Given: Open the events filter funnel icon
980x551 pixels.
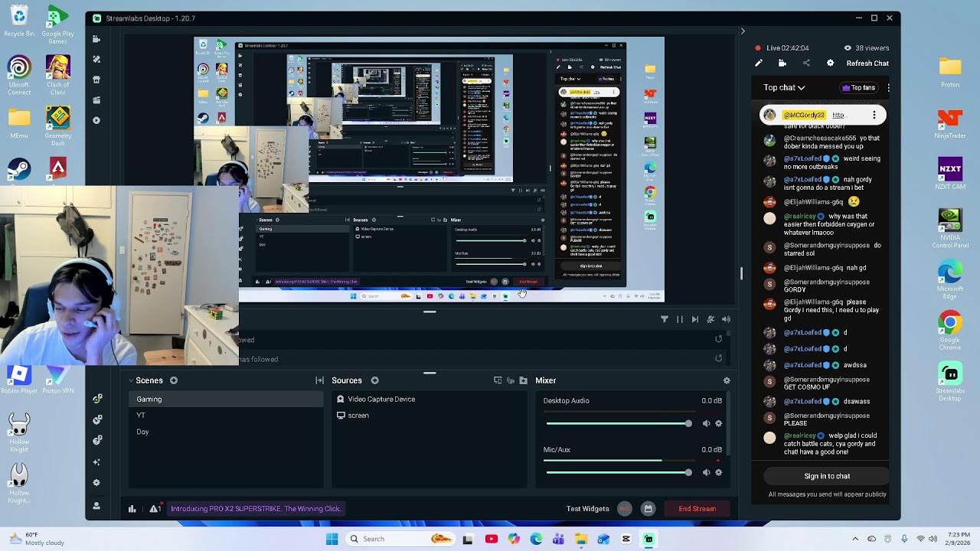Looking at the screenshot, I should click(664, 319).
